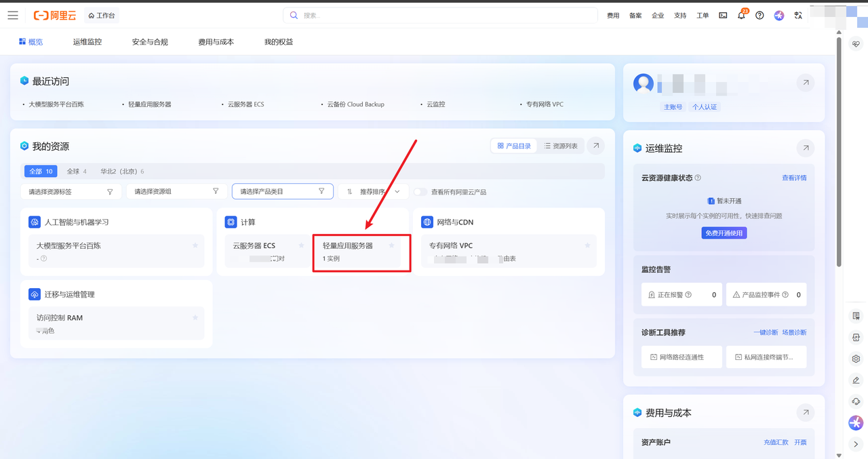The width and height of the screenshot is (868, 459).
Task: Click the language switch icon
Action: (x=798, y=15)
